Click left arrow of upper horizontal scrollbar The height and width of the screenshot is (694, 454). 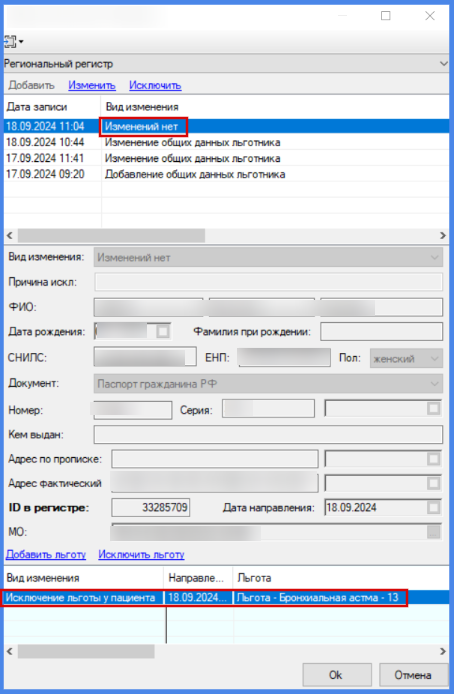(x=10, y=235)
